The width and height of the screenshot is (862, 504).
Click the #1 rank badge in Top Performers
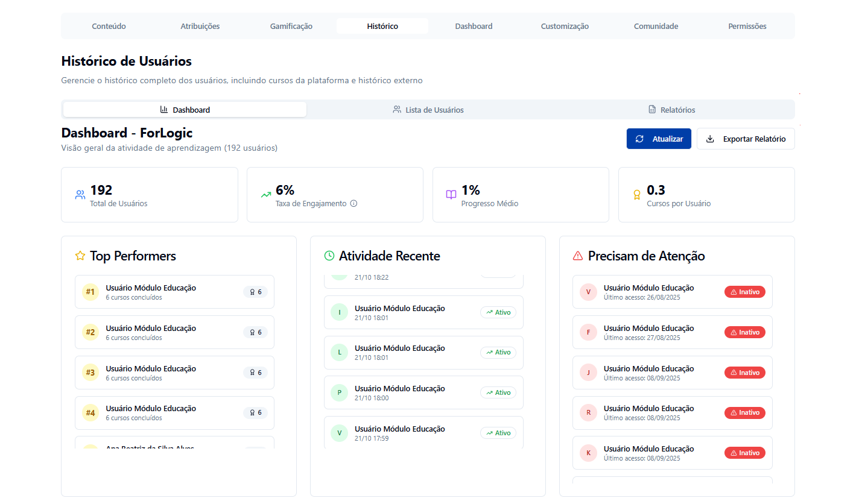(90, 292)
